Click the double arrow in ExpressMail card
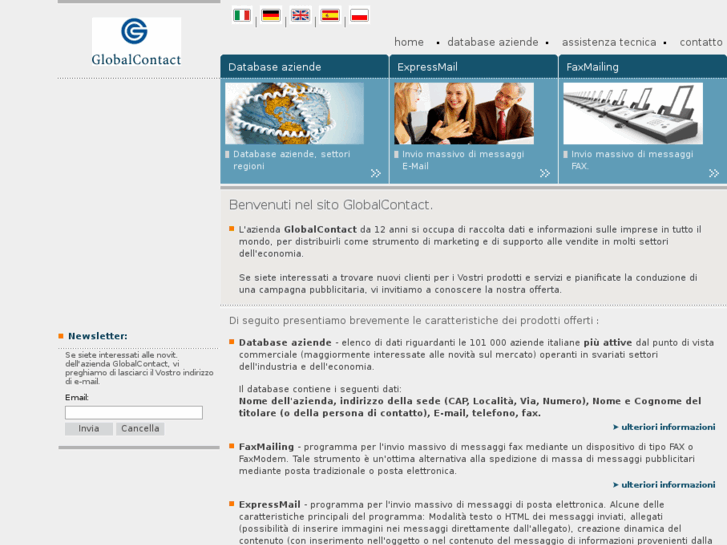 [545, 173]
